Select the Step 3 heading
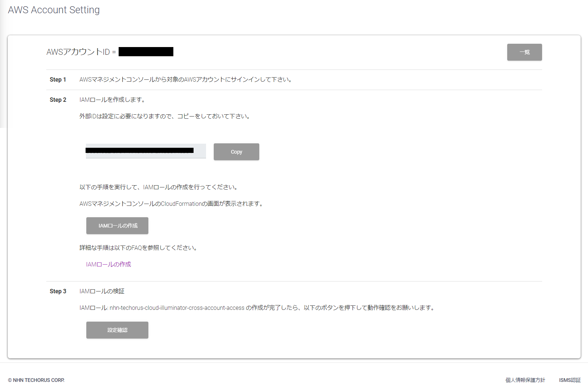 coord(58,291)
